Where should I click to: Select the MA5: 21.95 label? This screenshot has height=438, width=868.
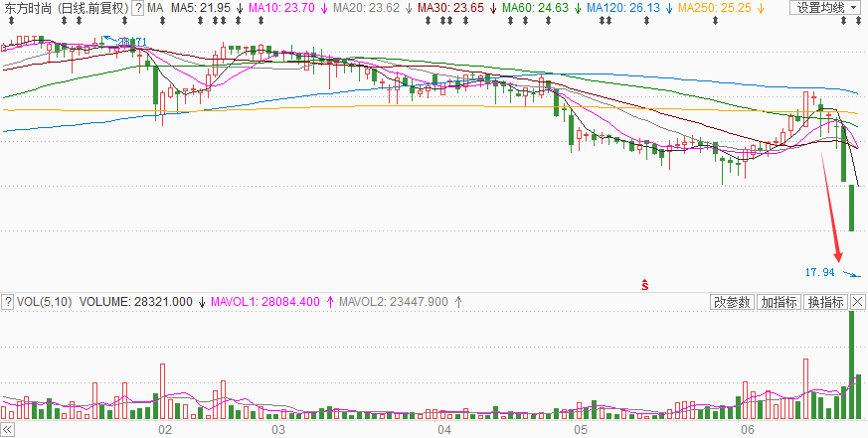(201, 8)
